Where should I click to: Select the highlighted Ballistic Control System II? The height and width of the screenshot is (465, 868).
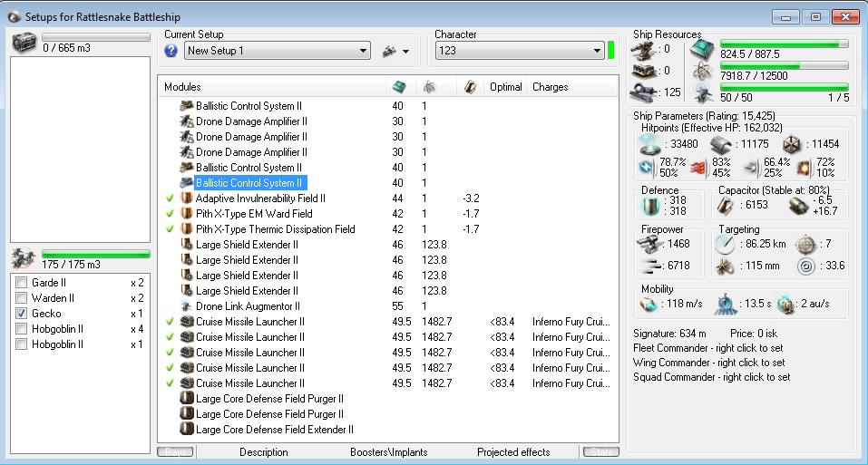249,183
